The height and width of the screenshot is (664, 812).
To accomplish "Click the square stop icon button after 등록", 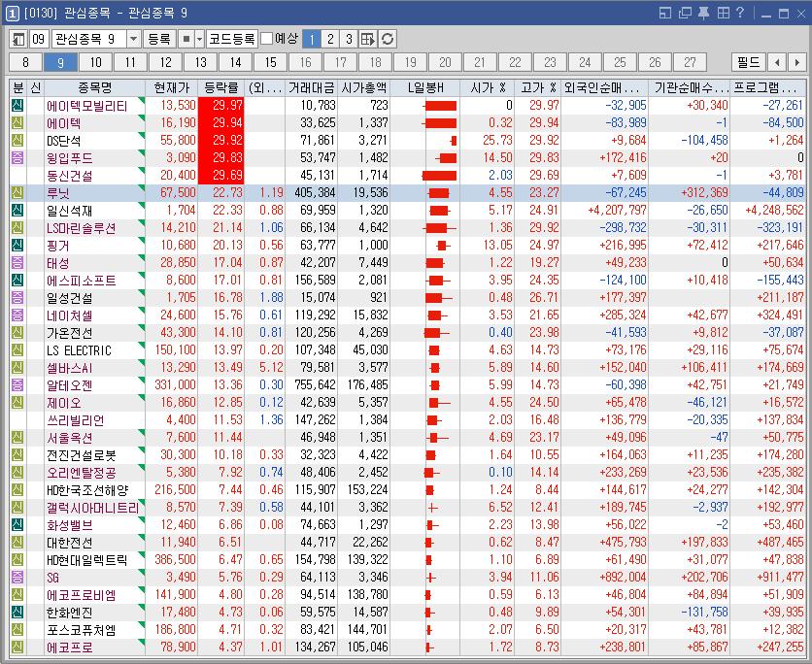I will (x=186, y=39).
